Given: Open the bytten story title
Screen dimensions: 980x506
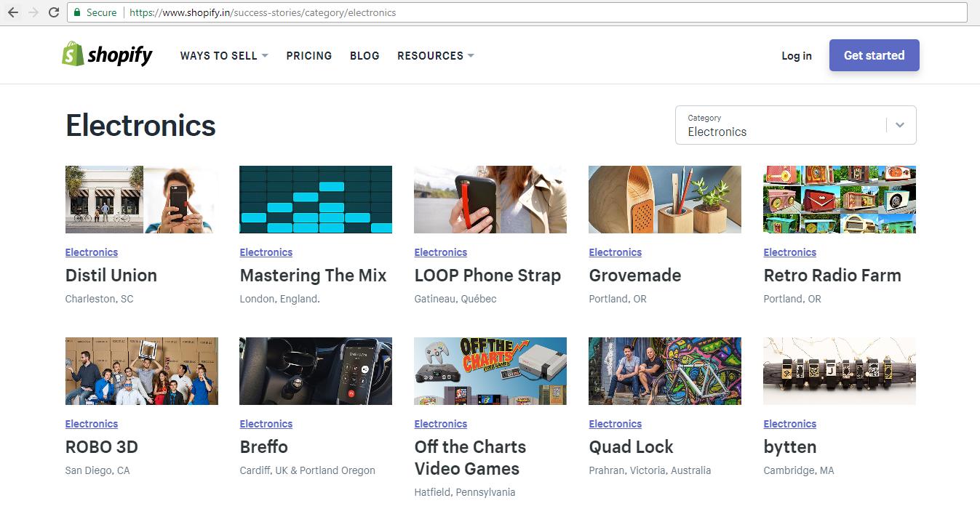Looking at the screenshot, I should (x=790, y=447).
